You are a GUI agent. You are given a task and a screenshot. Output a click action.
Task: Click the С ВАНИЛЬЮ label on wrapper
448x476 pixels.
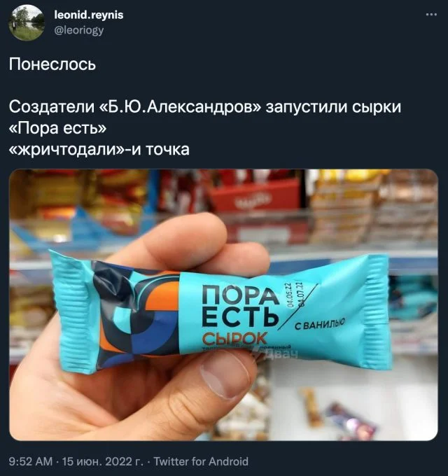click(x=320, y=325)
